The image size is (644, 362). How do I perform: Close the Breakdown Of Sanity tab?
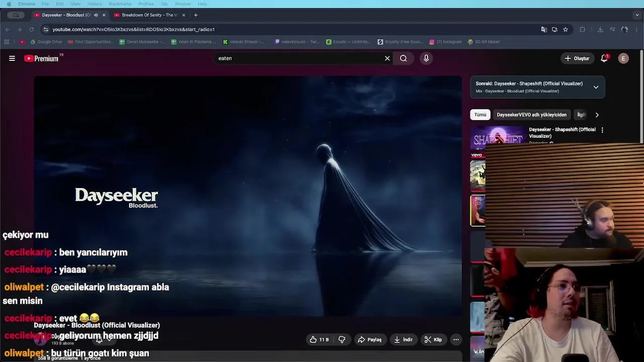pos(184,15)
